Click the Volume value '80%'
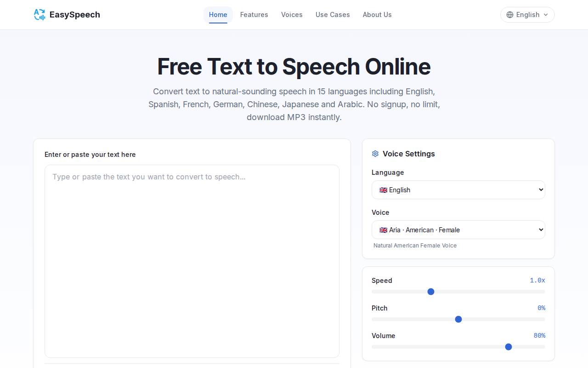Screen dimensions: 588x368 point(539,336)
